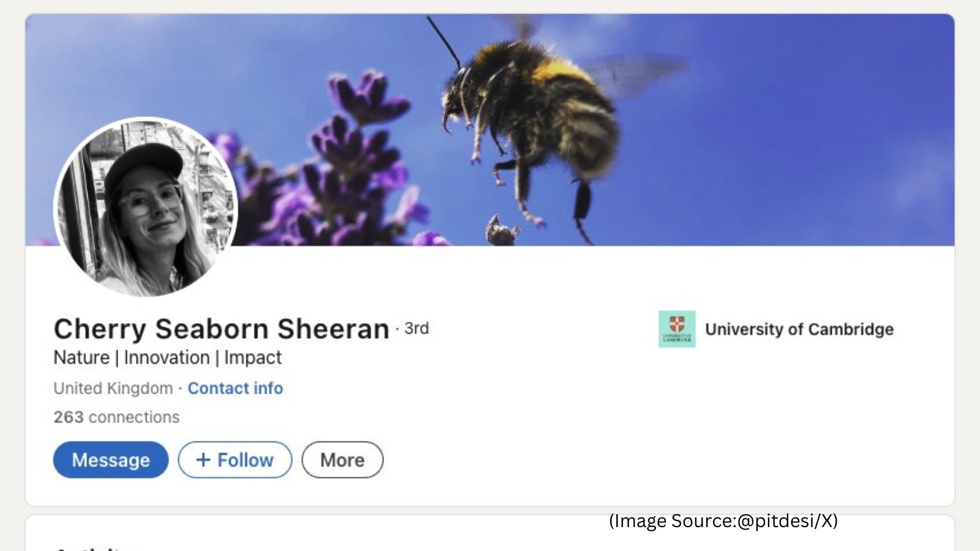Expand the Contact info details

(x=236, y=388)
